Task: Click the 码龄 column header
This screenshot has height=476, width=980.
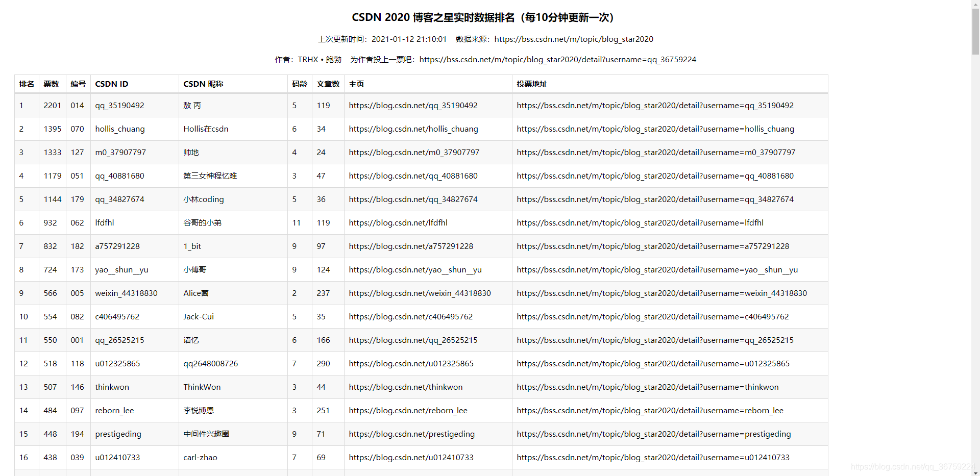Action: click(300, 84)
